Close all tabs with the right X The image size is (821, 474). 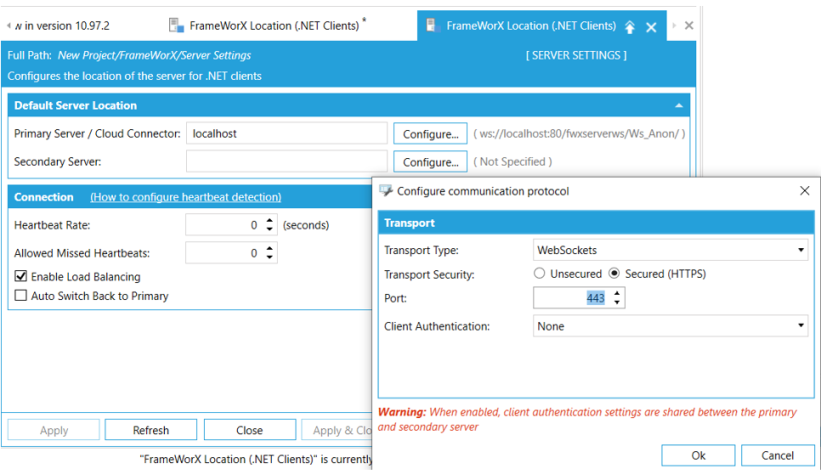[x=689, y=25]
